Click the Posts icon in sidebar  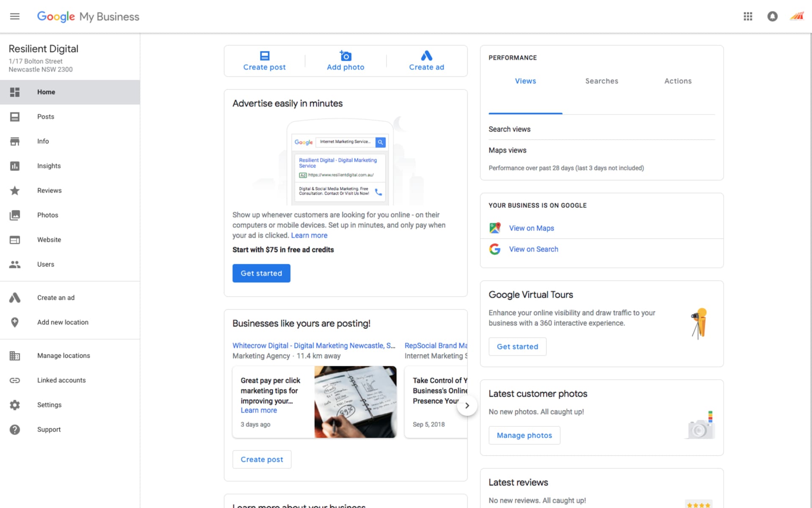(15, 116)
